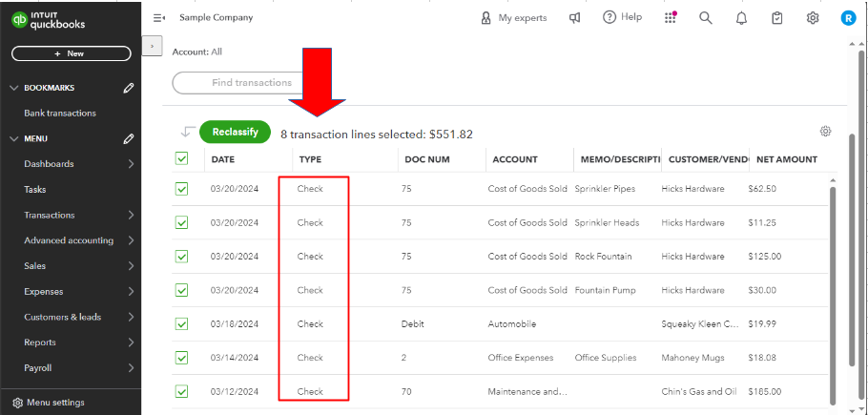Open the announcements megaphone icon
The width and height of the screenshot is (868, 415).
click(574, 18)
